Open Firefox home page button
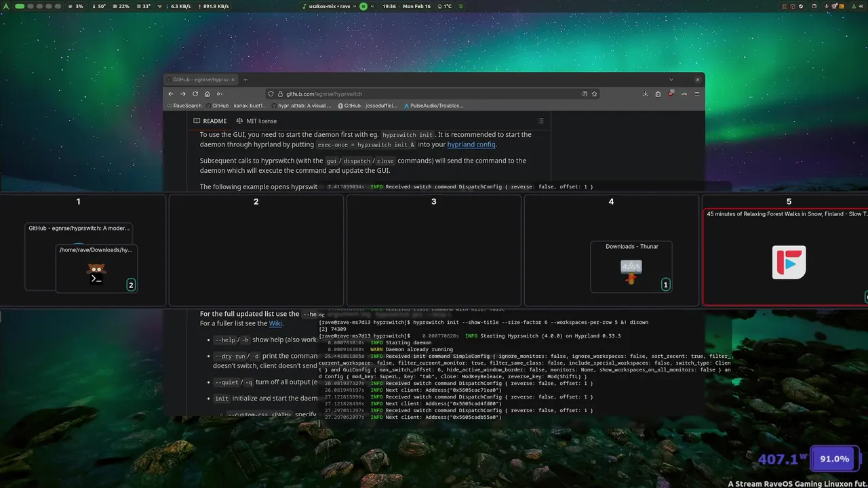This screenshot has width=868, height=488. 207,94
